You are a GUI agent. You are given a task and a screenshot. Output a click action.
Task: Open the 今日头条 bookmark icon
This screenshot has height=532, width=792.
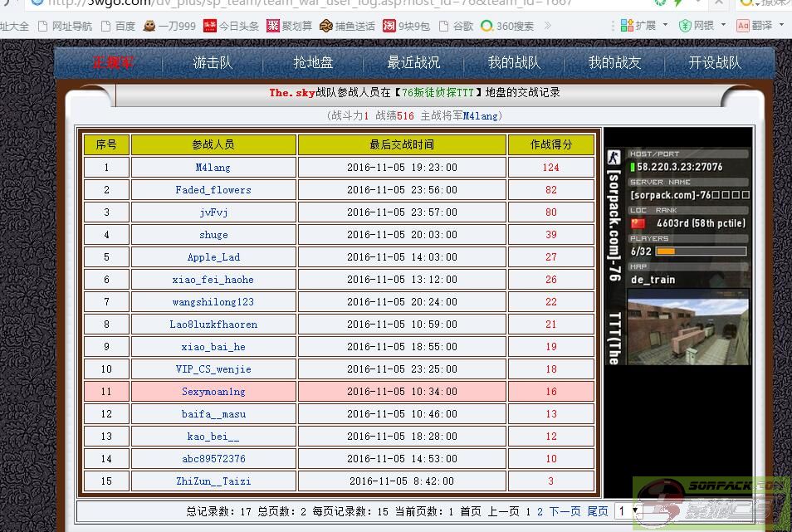click(210, 26)
